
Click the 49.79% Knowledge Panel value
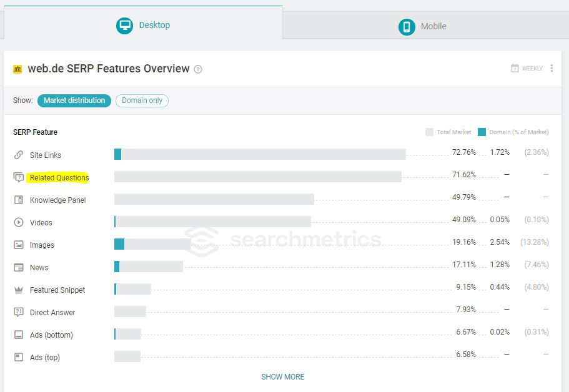[x=464, y=197]
